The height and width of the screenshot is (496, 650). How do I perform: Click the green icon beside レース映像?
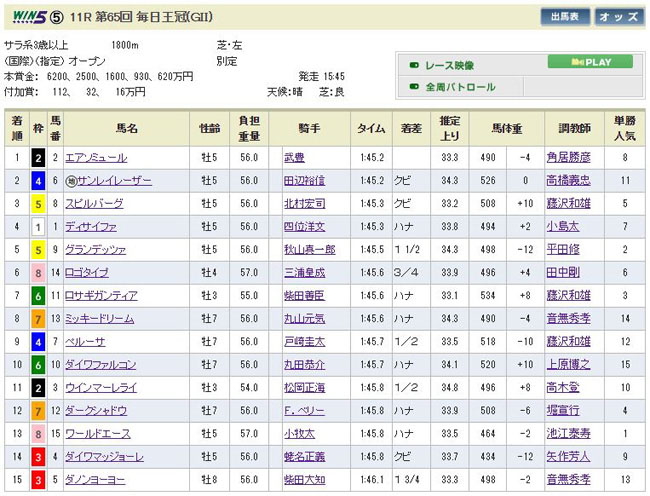point(413,65)
